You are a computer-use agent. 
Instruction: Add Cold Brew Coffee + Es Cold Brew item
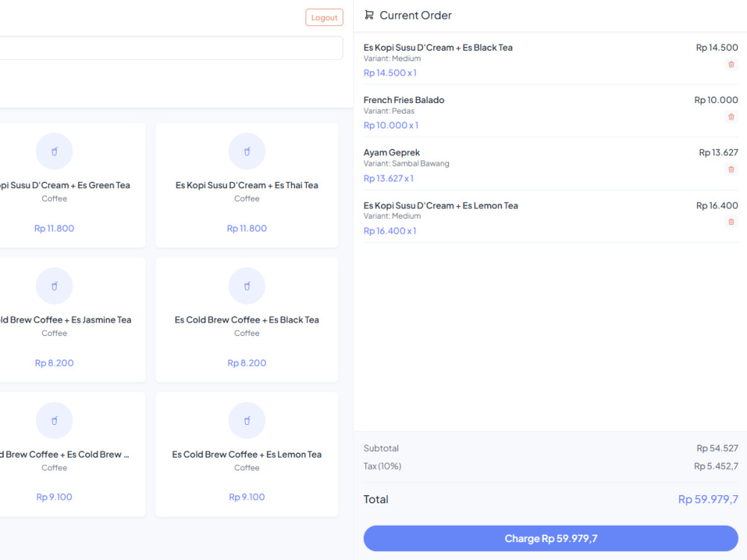click(72, 454)
